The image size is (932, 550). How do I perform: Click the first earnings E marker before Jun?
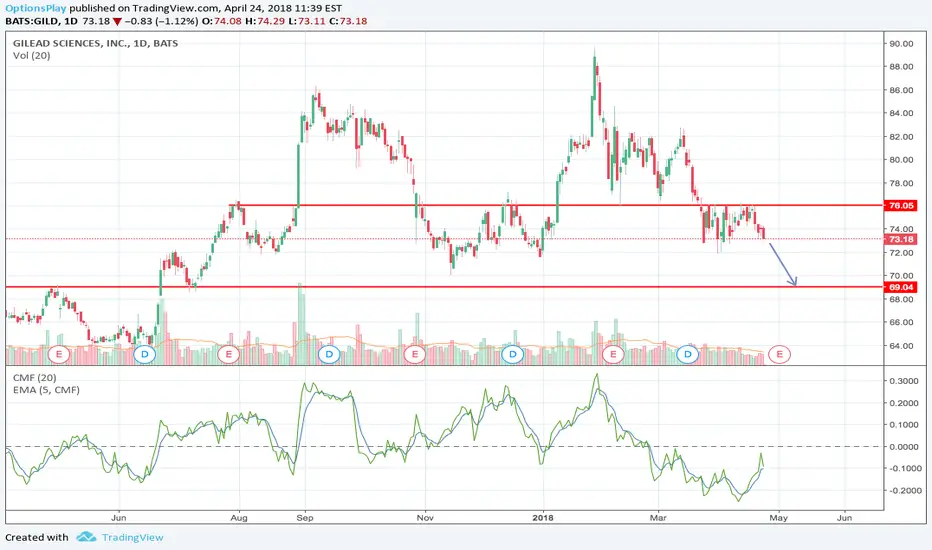click(x=59, y=354)
